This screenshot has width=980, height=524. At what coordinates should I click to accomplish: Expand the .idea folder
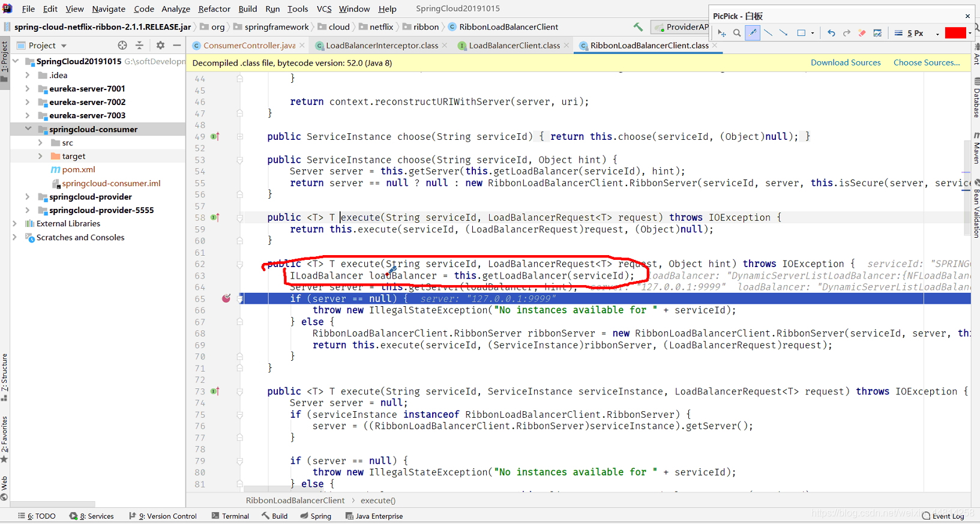pyautogui.click(x=28, y=75)
